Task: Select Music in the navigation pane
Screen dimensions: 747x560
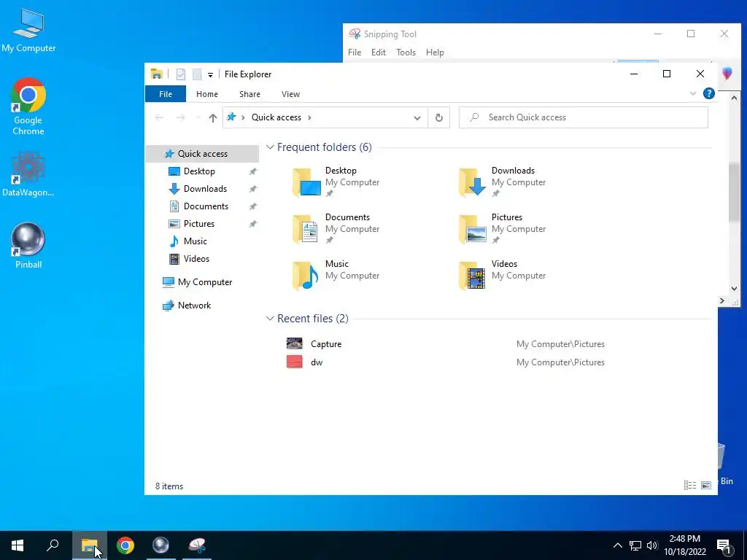Action: click(x=195, y=241)
